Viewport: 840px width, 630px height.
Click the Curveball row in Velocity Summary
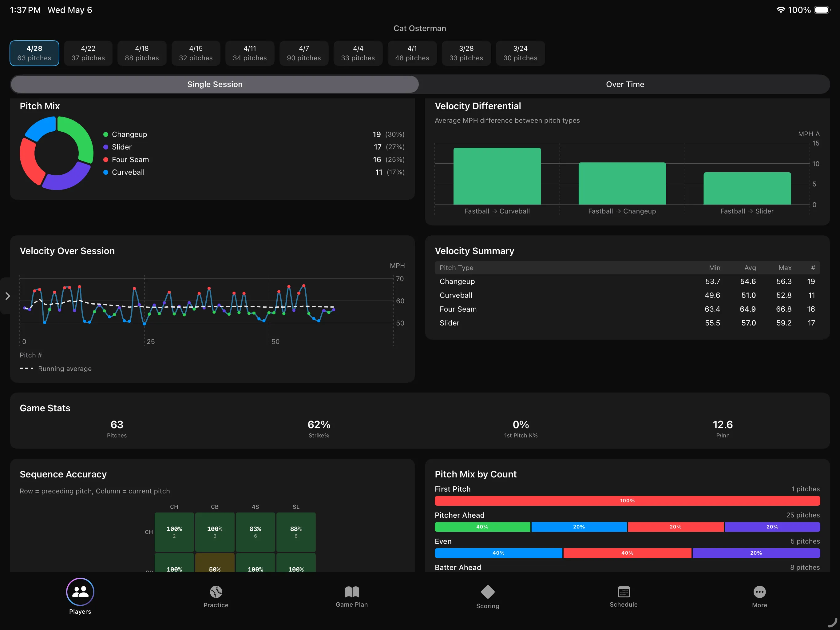coord(627,295)
